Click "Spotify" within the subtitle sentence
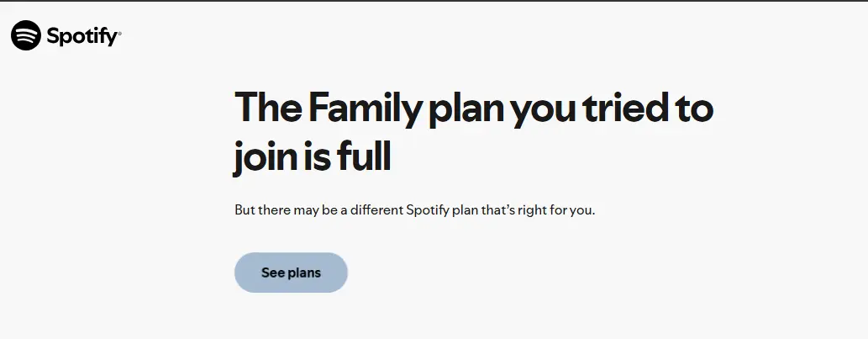868x339 pixels. (x=428, y=210)
